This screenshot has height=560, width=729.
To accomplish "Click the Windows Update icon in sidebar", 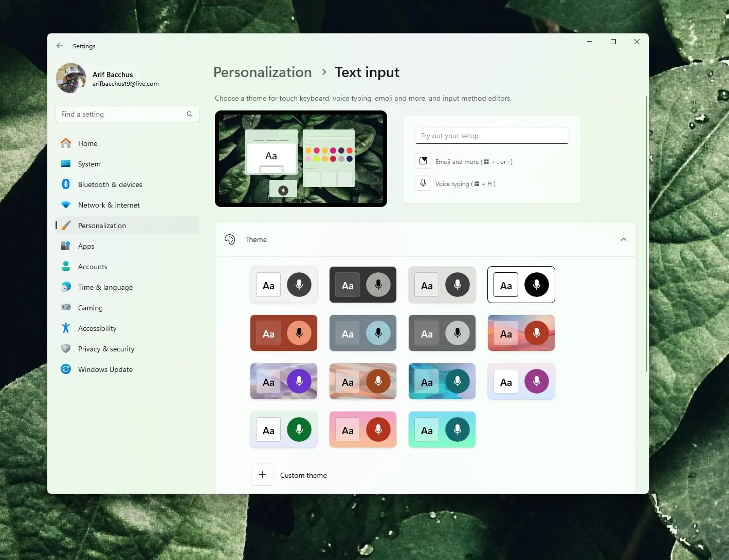I will coord(66,369).
